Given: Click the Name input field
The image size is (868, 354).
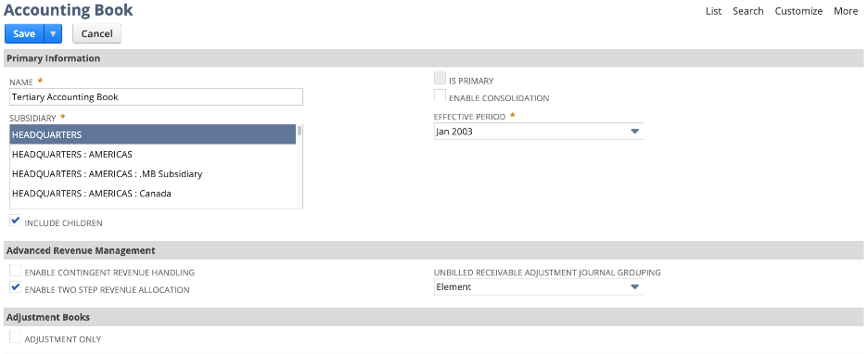Looking at the screenshot, I should tap(156, 96).
